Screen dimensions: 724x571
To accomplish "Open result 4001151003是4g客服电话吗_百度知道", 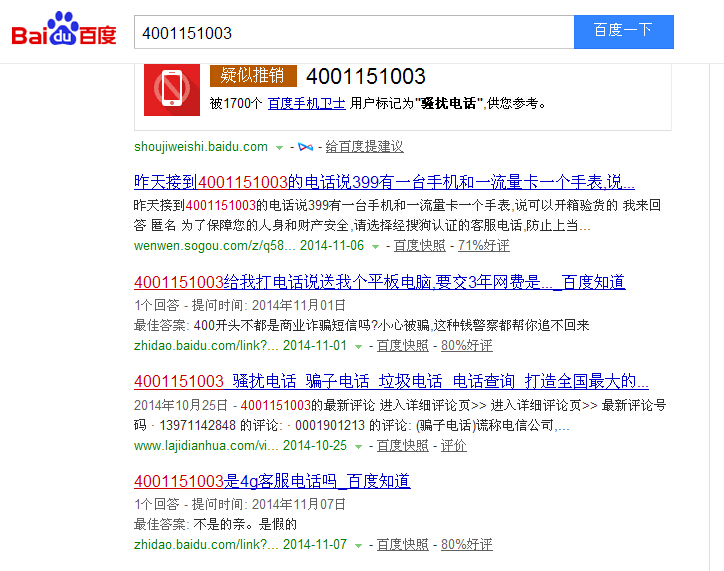I will point(272,481).
